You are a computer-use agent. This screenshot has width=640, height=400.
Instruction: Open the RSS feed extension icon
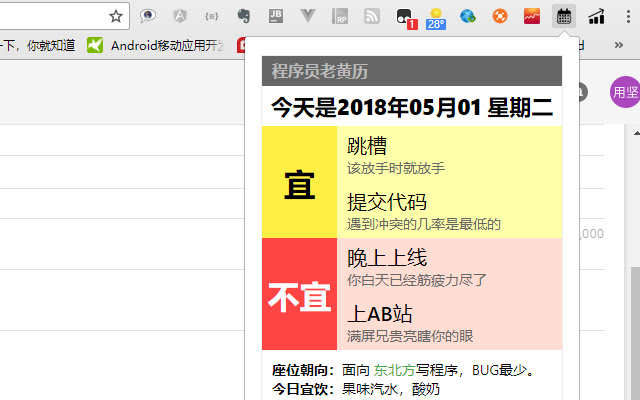[372, 16]
